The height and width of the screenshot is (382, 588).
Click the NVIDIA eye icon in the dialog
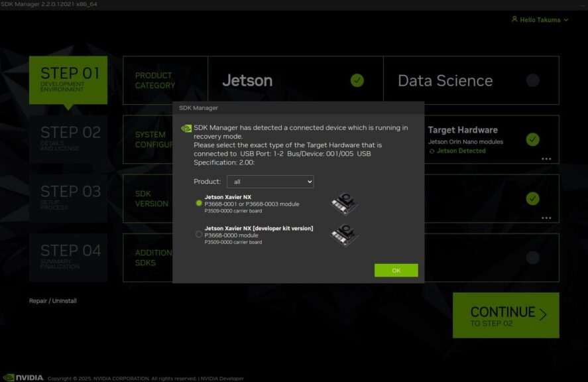click(186, 129)
